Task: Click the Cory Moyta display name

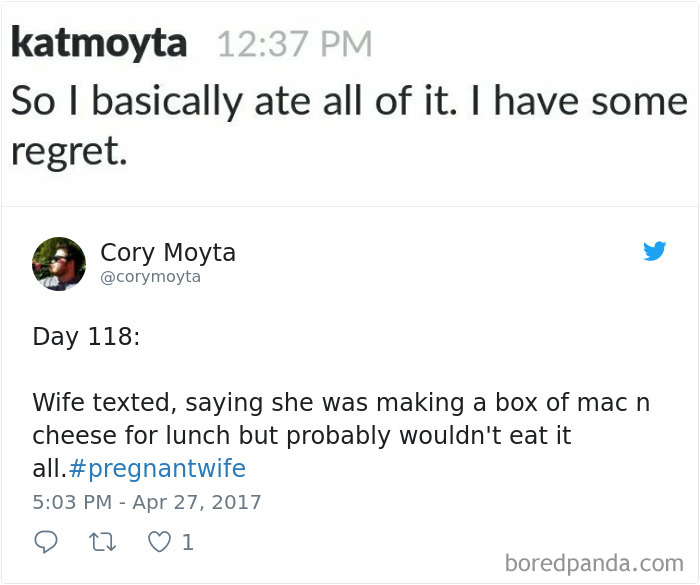Action: (168, 253)
